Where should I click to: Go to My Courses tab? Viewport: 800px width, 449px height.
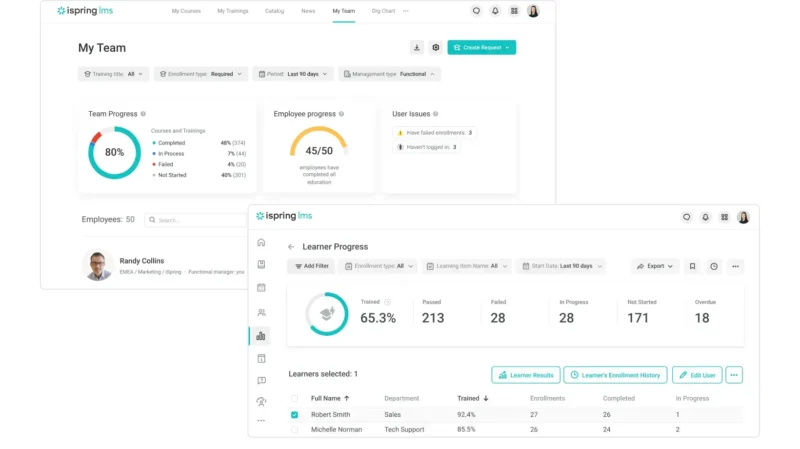186,11
